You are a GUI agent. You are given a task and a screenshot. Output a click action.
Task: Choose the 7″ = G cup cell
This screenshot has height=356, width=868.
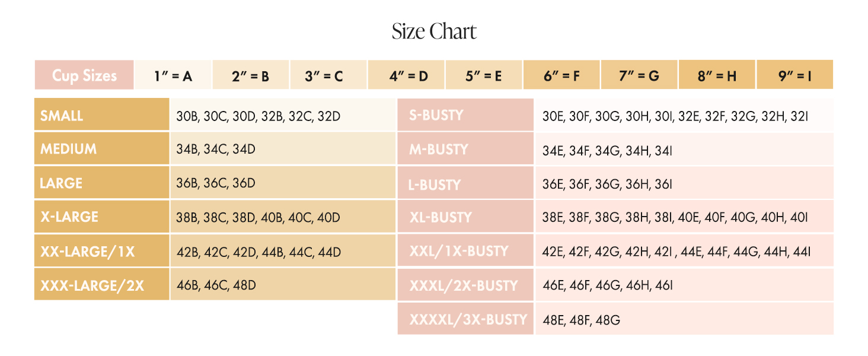point(639,75)
